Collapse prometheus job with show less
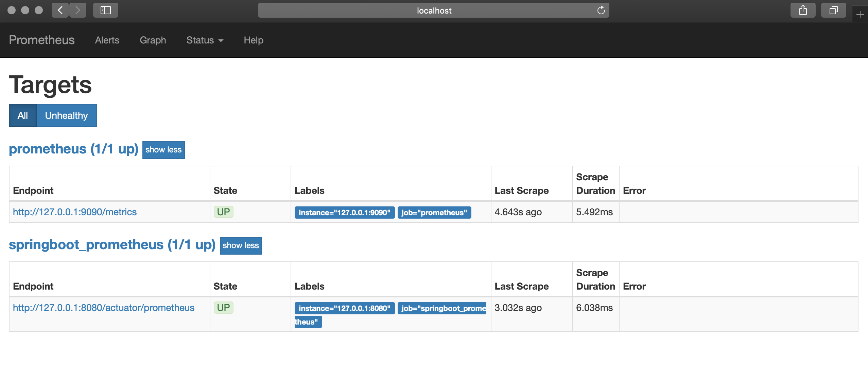The image size is (868, 368). tap(163, 150)
